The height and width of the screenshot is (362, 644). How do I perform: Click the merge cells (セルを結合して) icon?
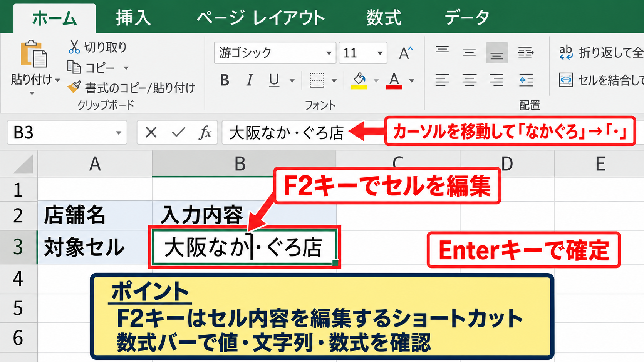[x=566, y=80]
